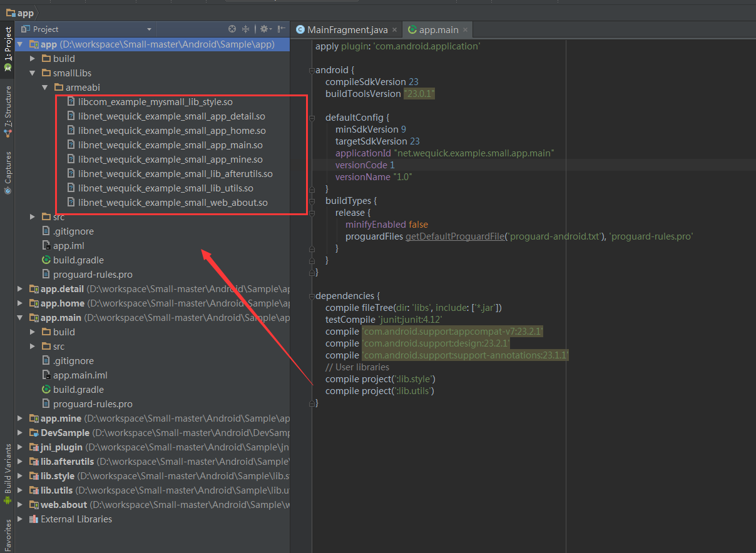Open the Captures tool window
This screenshot has width=756, height=553.
(8, 173)
